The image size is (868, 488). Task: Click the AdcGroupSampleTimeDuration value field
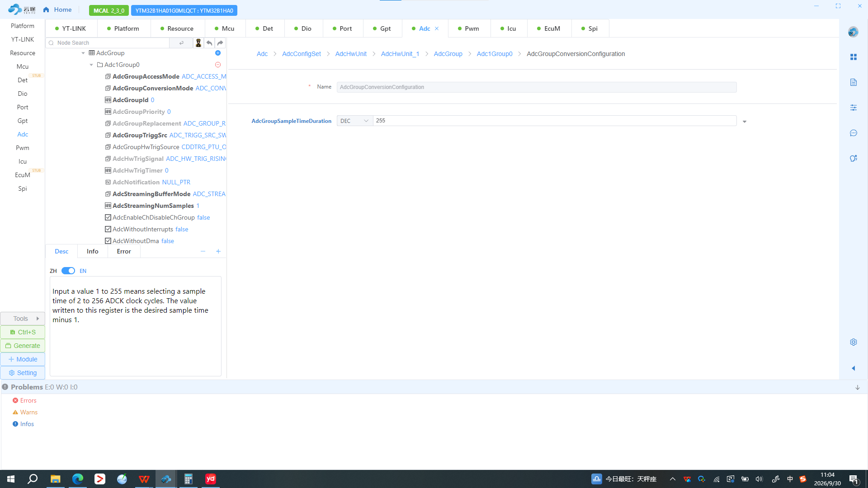tap(555, 121)
